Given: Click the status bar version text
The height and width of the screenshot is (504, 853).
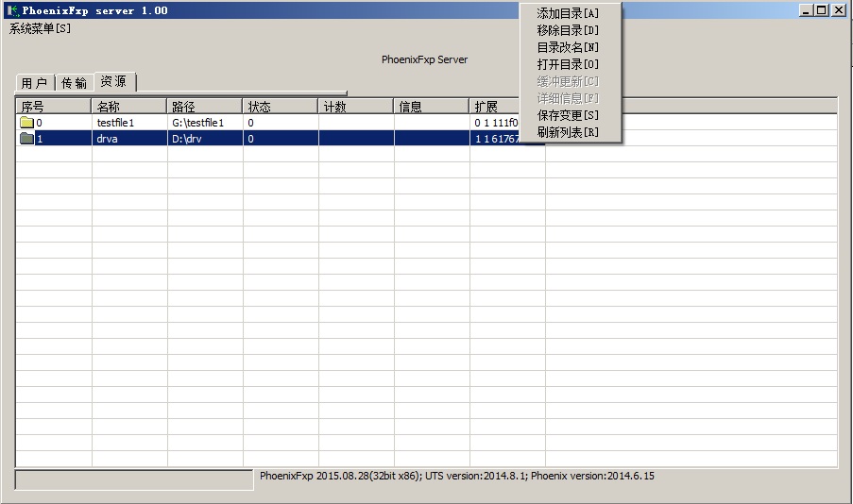Looking at the screenshot, I should (x=457, y=476).
